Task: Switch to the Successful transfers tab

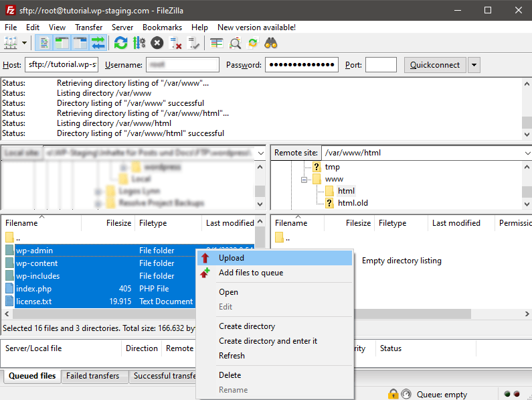Action: 163,376
